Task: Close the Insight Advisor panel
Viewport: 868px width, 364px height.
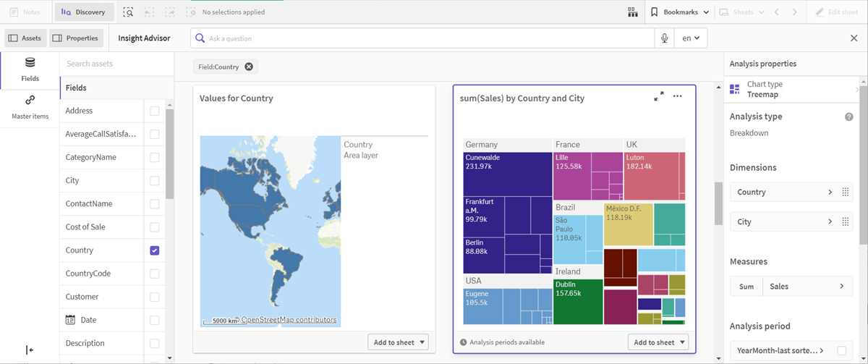Action: (854, 38)
